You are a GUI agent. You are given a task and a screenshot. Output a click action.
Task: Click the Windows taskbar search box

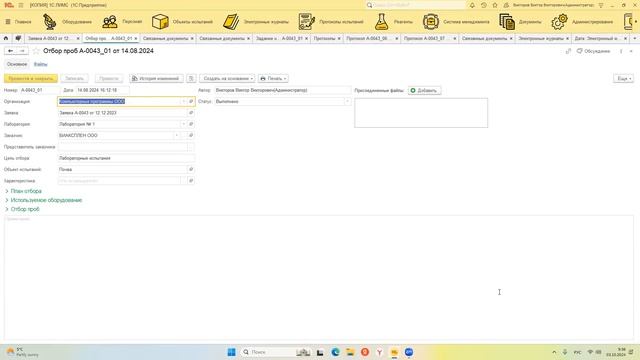tap(276, 352)
